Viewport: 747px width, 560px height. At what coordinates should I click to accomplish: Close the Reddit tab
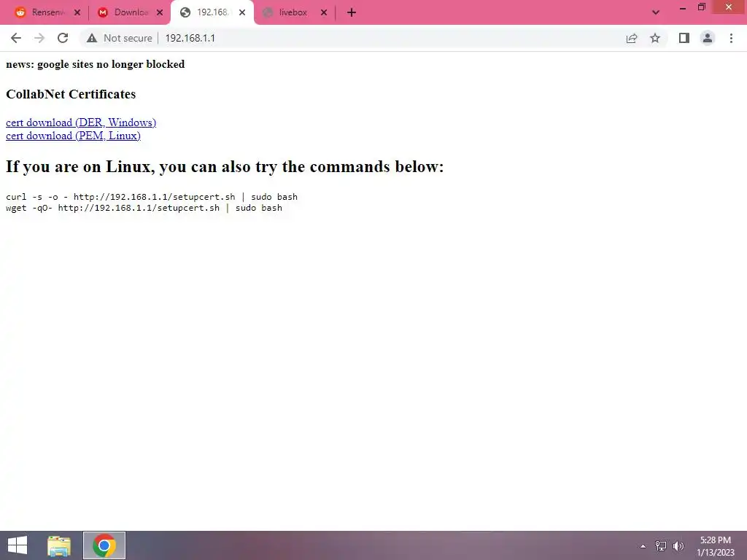pos(77,13)
